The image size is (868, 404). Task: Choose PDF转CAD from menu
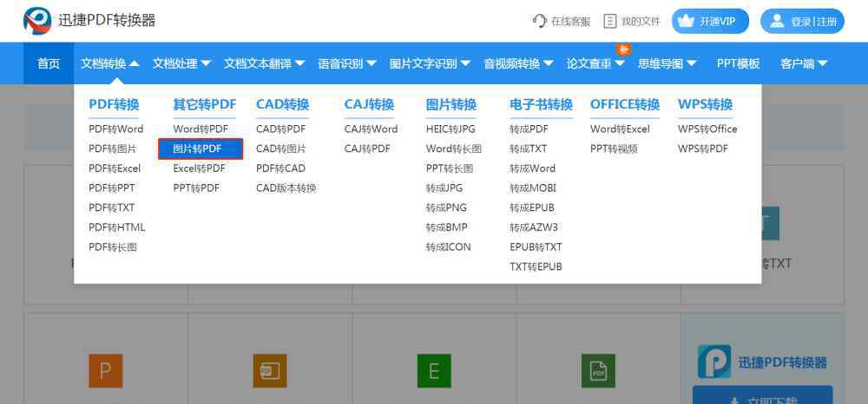coord(280,169)
